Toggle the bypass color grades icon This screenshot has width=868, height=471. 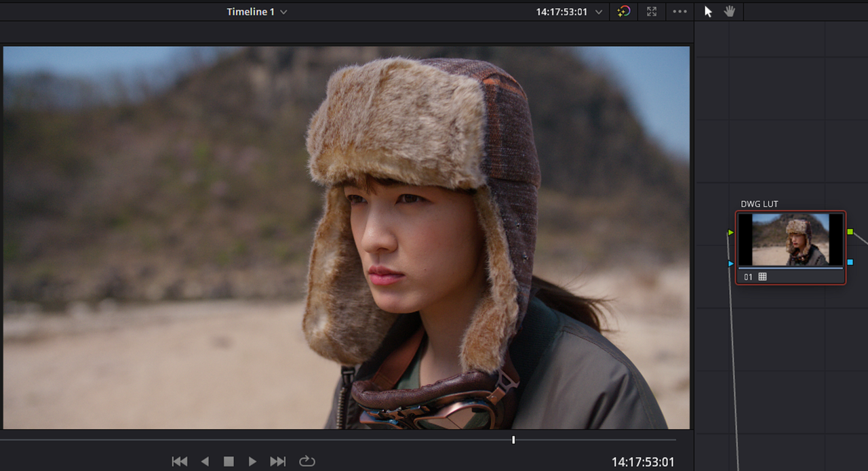[x=624, y=12]
